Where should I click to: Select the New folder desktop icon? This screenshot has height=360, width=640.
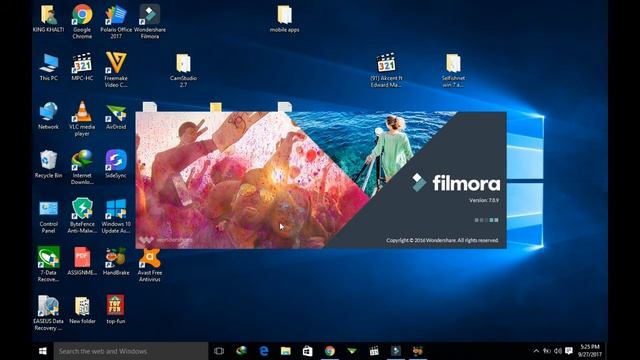pyautogui.click(x=82, y=310)
